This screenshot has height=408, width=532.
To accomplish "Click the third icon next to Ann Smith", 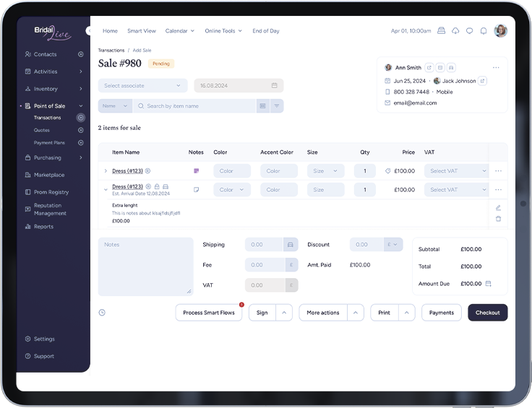I will pyautogui.click(x=451, y=67).
